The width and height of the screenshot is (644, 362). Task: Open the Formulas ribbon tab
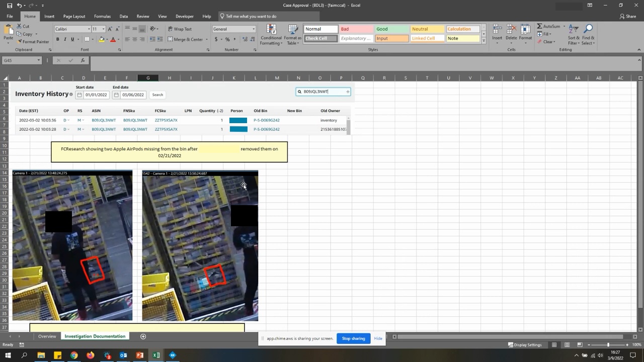click(x=102, y=16)
